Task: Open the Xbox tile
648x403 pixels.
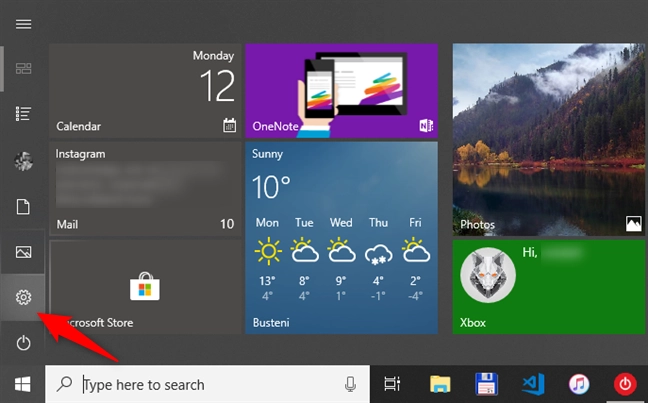Action: (549, 287)
